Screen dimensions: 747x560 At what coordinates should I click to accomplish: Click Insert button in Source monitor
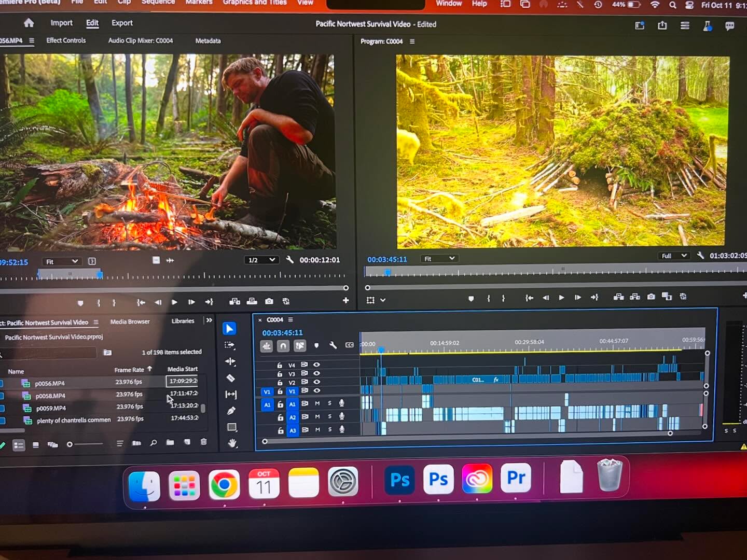[x=235, y=301]
